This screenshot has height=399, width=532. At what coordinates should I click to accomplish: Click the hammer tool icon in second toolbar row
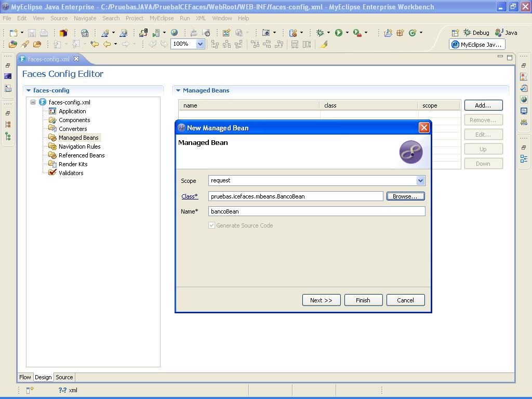(x=25, y=44)
